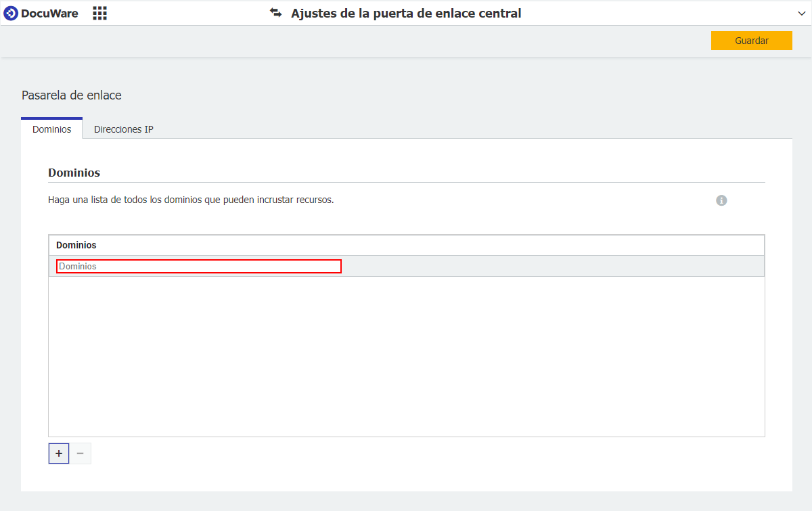812x511 pixels.
Task: Click inside the Dominios input field
Action: pos(198,266)
